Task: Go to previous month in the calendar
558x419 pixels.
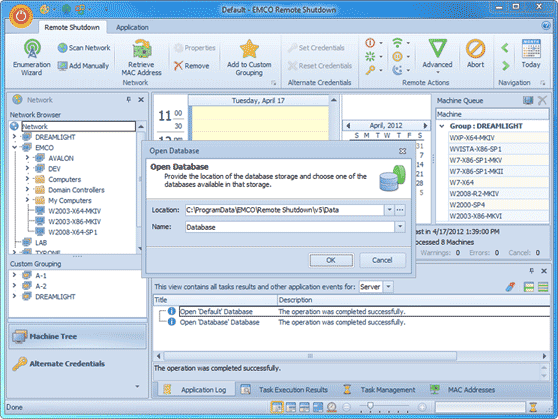Action: [348, 126]
